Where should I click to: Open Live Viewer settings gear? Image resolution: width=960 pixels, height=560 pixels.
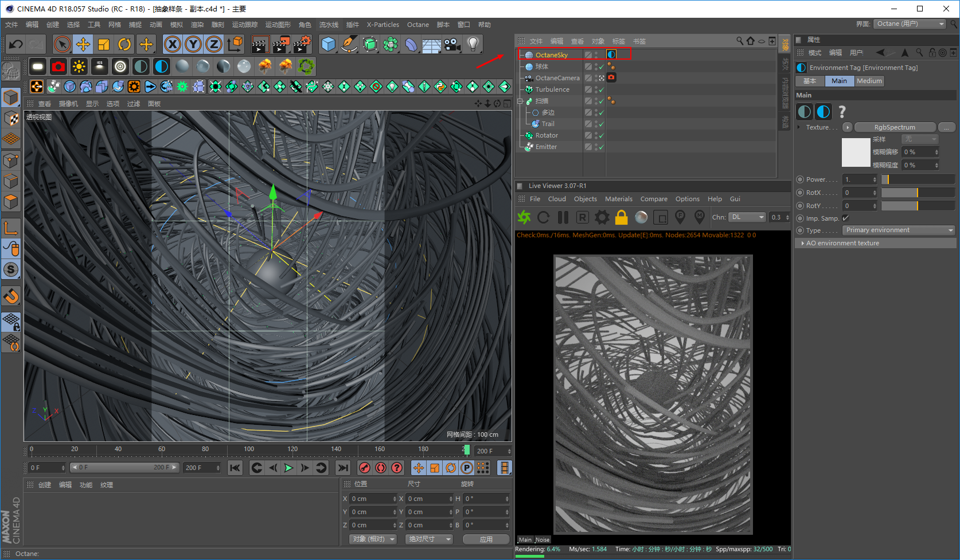tap(602, 217)
